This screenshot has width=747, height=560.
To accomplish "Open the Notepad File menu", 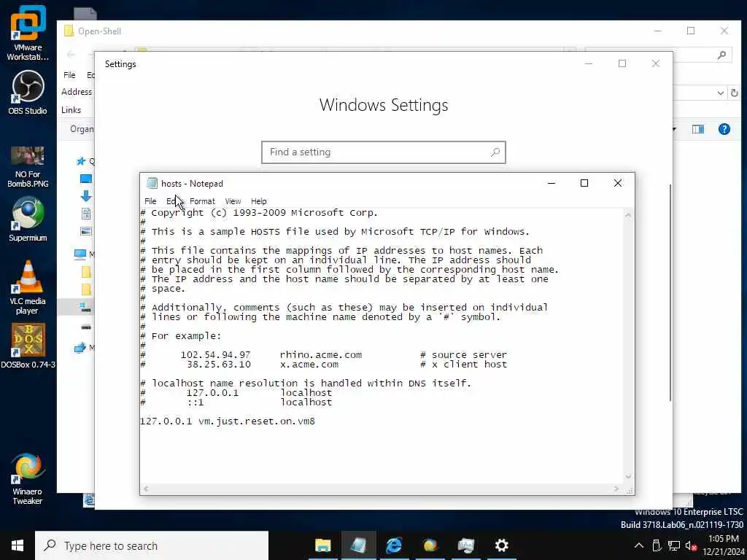I will click(150, 201).
